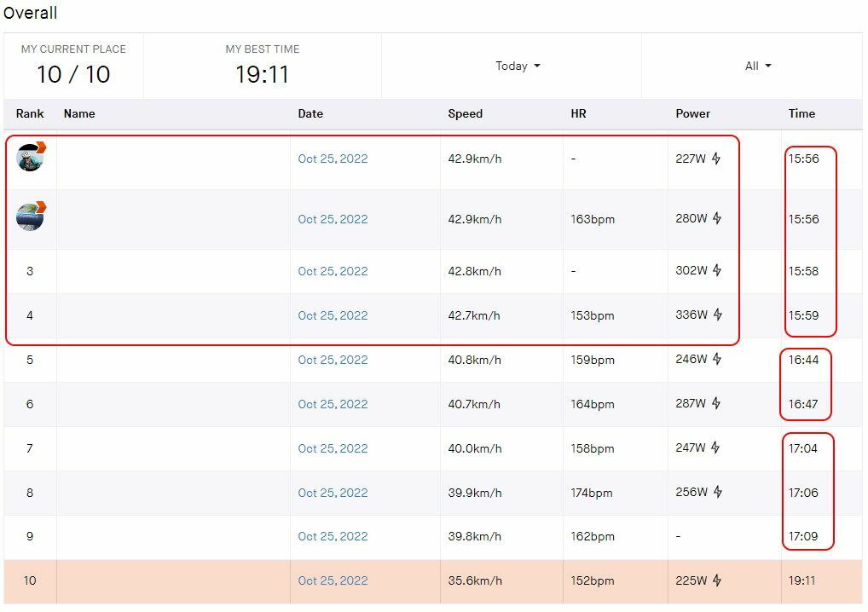The image size is (868, 612).
Task: Click lightning icon next to 247W
Action: click(x=715, y=447)
